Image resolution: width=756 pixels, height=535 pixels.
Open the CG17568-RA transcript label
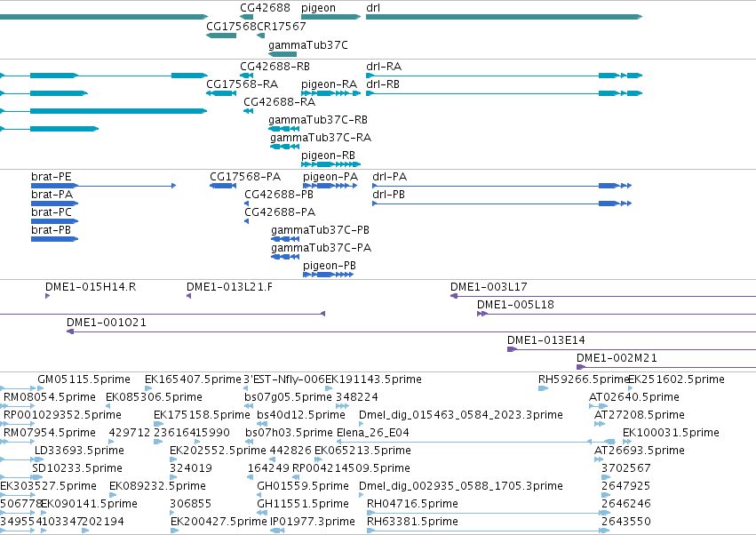tap(242, 84)
